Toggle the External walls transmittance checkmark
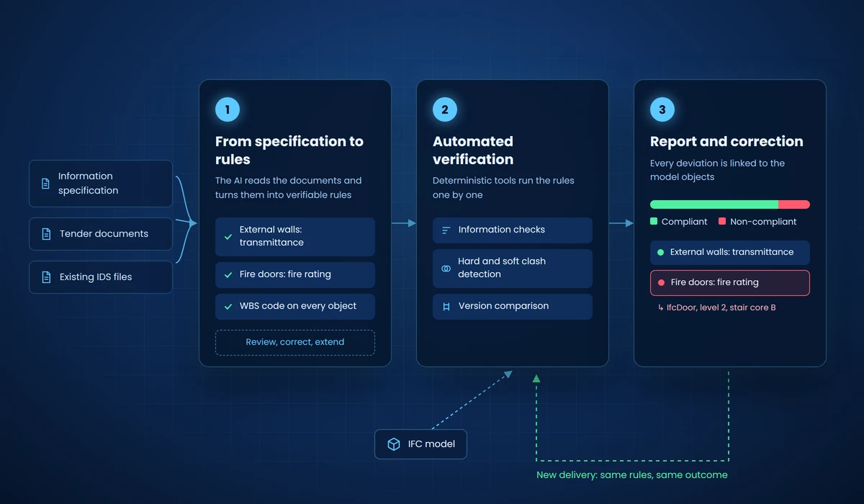 228,236
